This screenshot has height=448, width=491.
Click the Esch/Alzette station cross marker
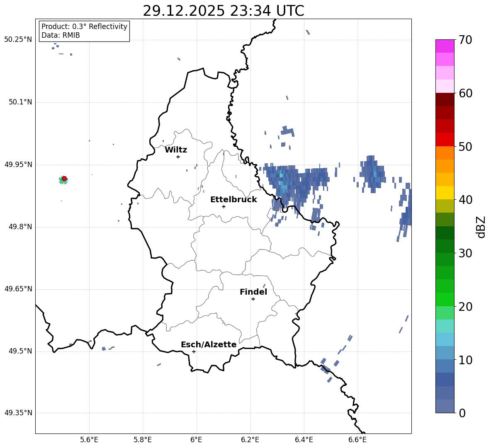(194, 351)
